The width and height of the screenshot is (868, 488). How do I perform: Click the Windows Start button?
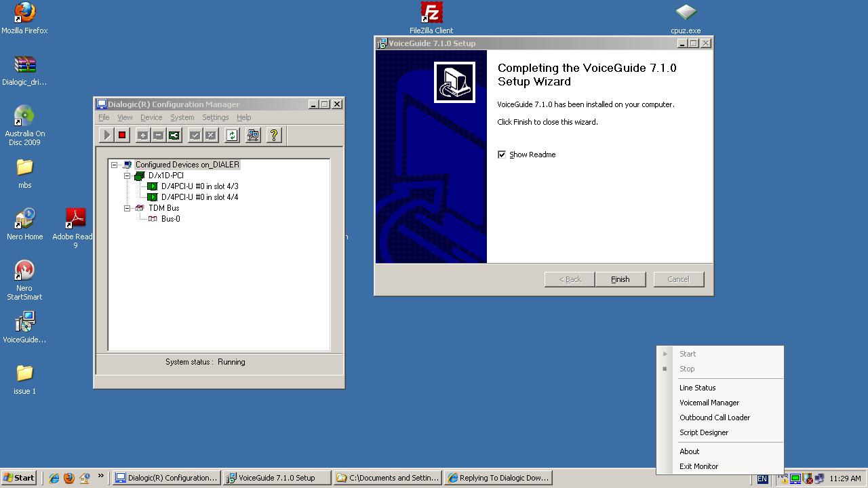click(x=18, y=478)
